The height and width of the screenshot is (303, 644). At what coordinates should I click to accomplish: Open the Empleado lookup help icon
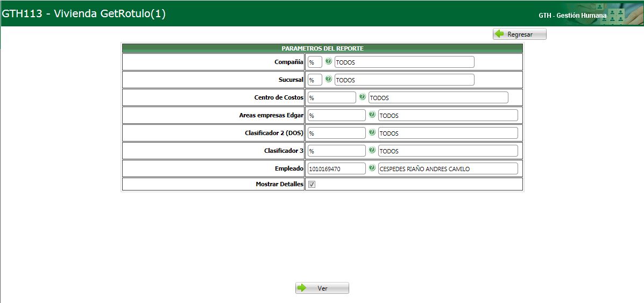point(372,168)
